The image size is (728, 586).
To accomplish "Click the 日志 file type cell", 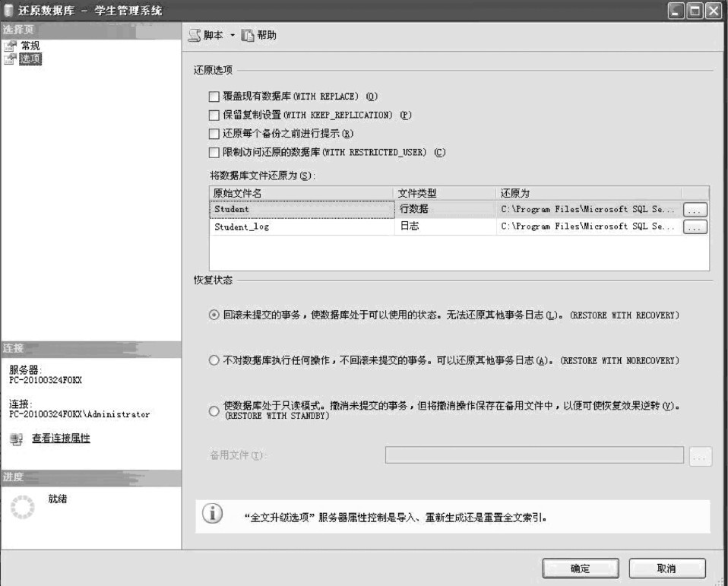I will (x=445, y=226).
